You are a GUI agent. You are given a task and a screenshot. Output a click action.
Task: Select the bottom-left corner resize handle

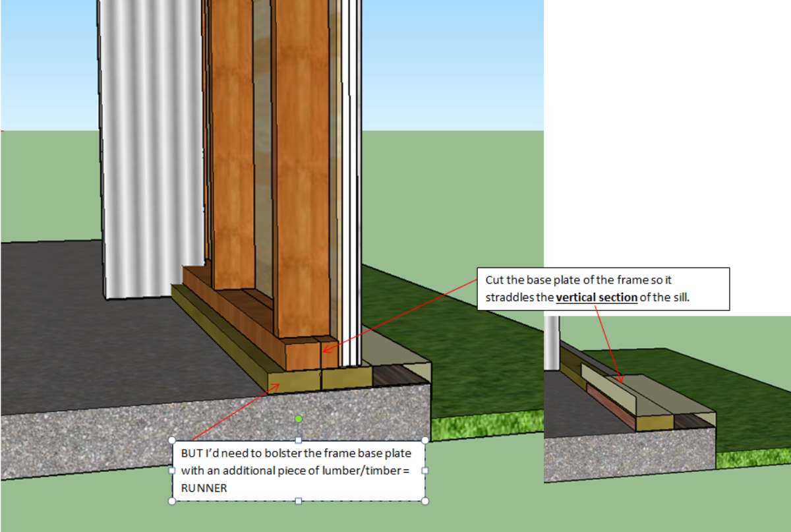pos(172,501)
